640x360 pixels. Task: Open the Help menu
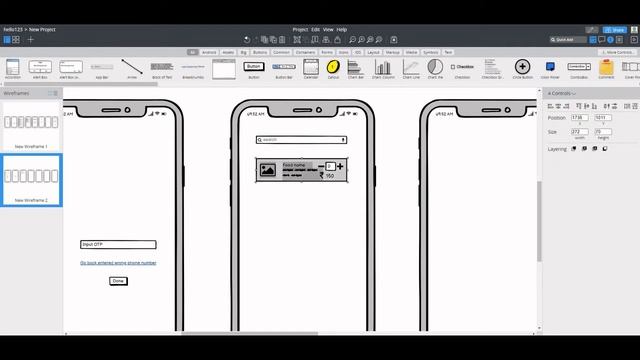point(342,29)
